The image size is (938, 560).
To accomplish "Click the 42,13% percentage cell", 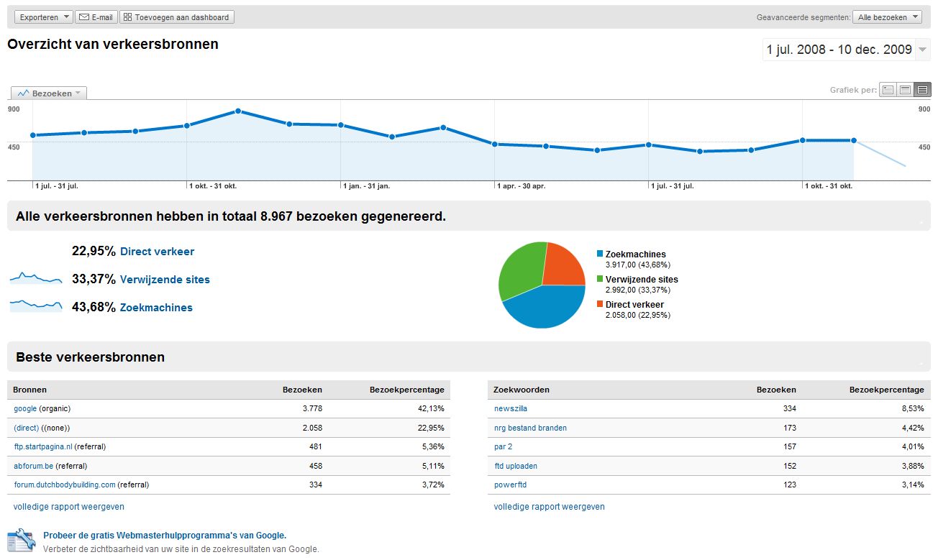I will (x=430, y=409).
